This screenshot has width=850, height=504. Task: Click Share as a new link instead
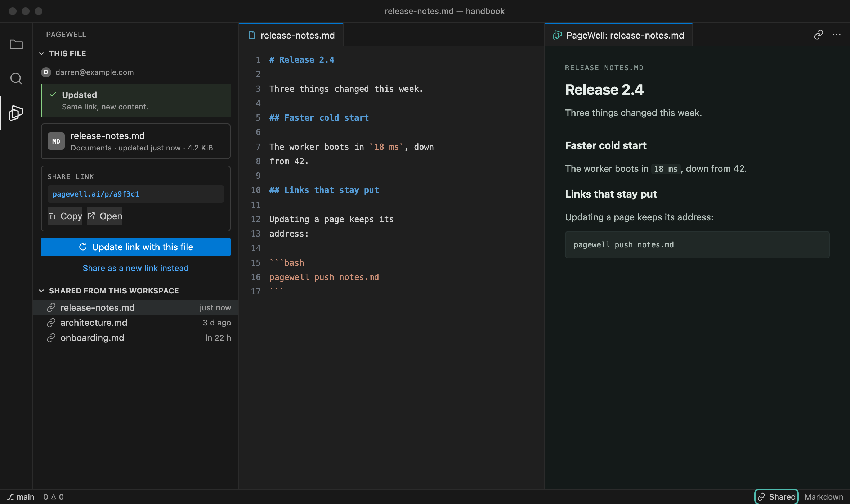click(136, 268)
